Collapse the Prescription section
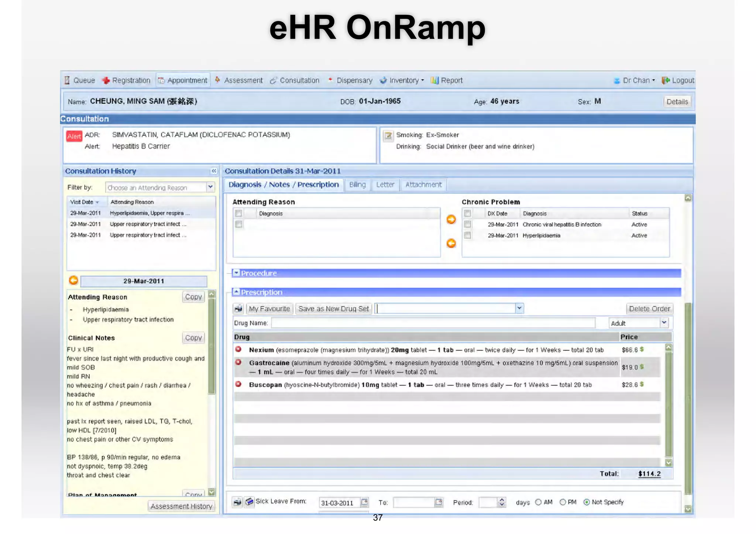The width and height of the screenshot is (756, 534). (x=237, y=292)
